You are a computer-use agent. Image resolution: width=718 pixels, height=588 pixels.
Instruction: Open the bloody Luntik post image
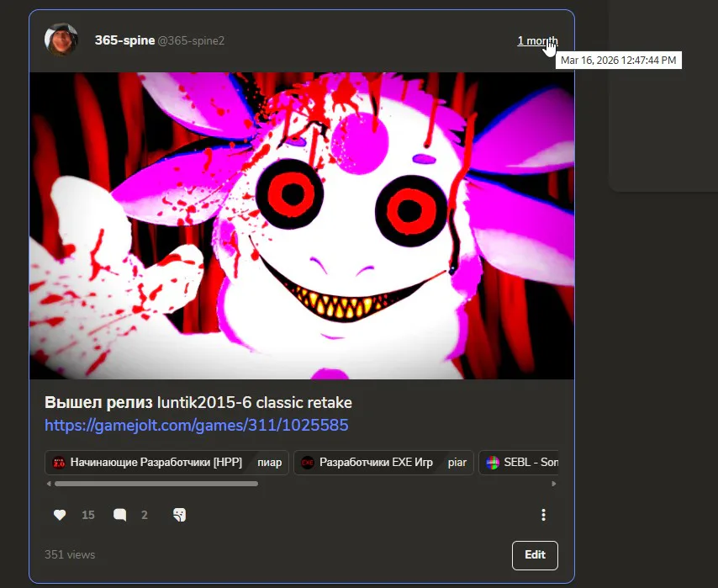pyautogui.click(x=302, y=225)
